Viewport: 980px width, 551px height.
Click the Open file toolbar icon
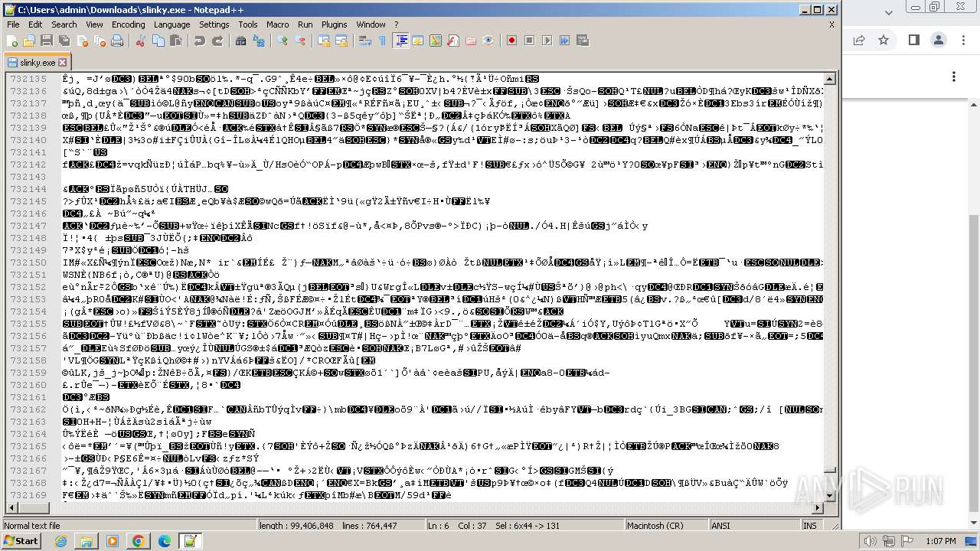coord(29,41)
